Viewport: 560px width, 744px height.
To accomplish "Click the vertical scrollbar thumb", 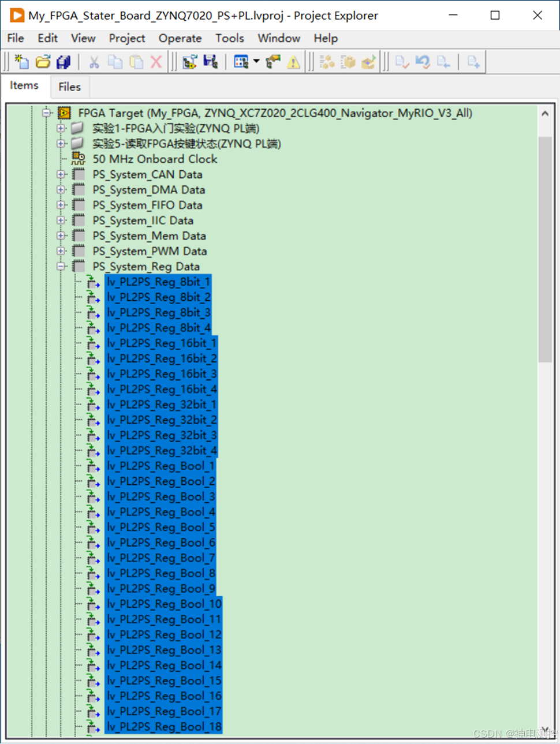I will pos(545,249).
